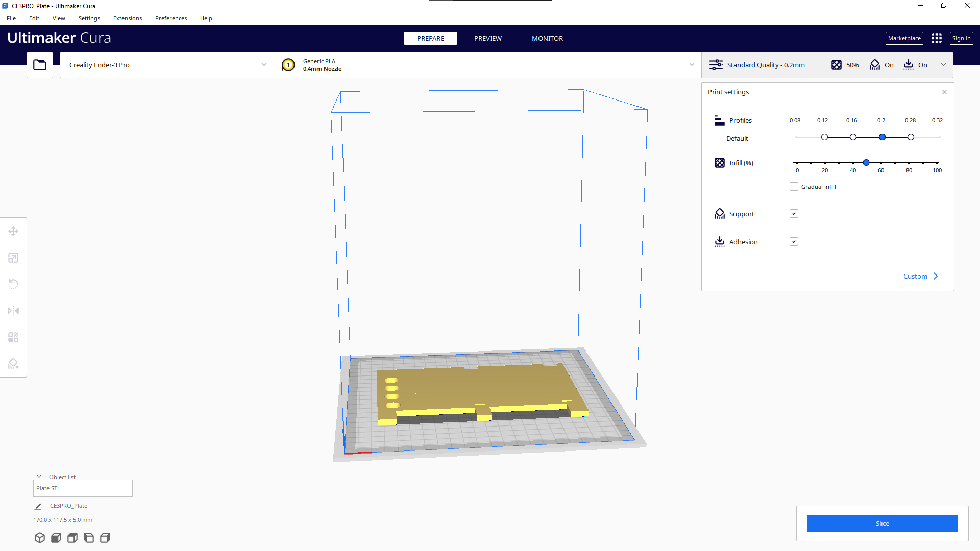Select the Mirror tool in left toolbar
This screenshot has height=551, width=980.
pyautogui.click(x=13, y=311)
